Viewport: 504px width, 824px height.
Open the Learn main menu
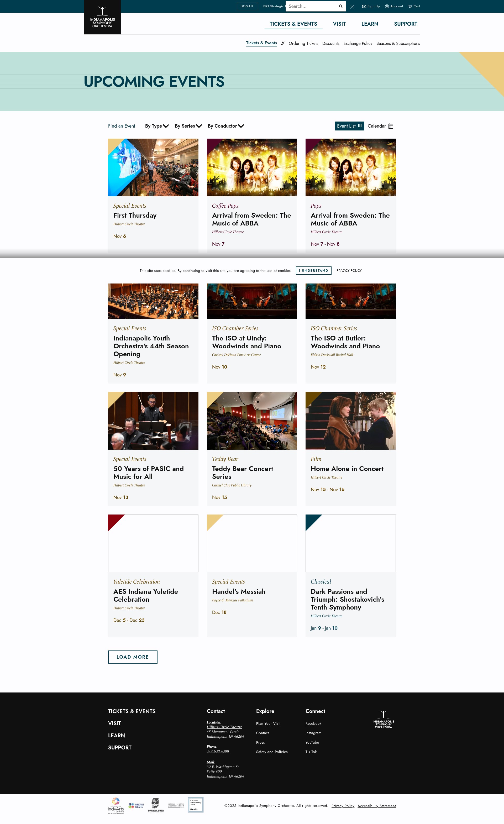[370, 24]
